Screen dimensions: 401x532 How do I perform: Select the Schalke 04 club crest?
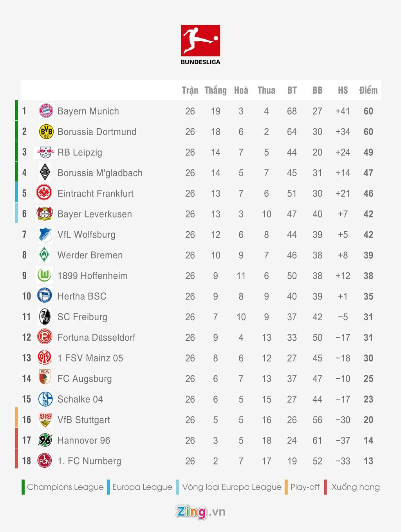pos(45,399)
